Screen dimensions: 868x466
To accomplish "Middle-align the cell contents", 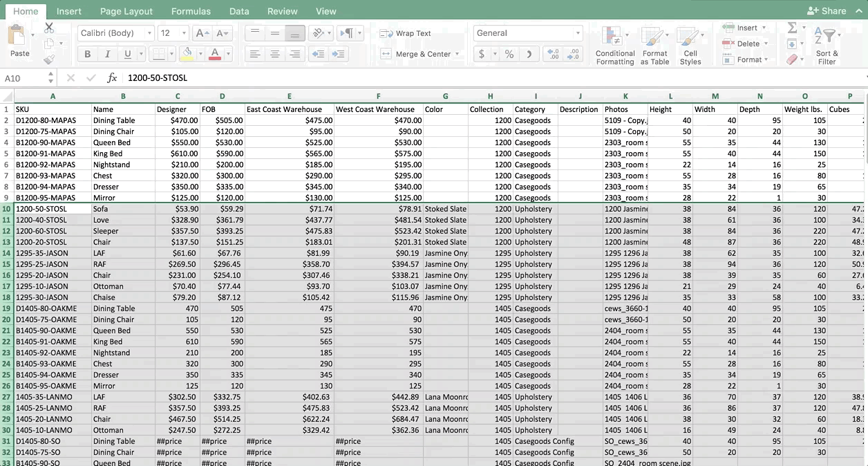I will click(x=275, y=33).
